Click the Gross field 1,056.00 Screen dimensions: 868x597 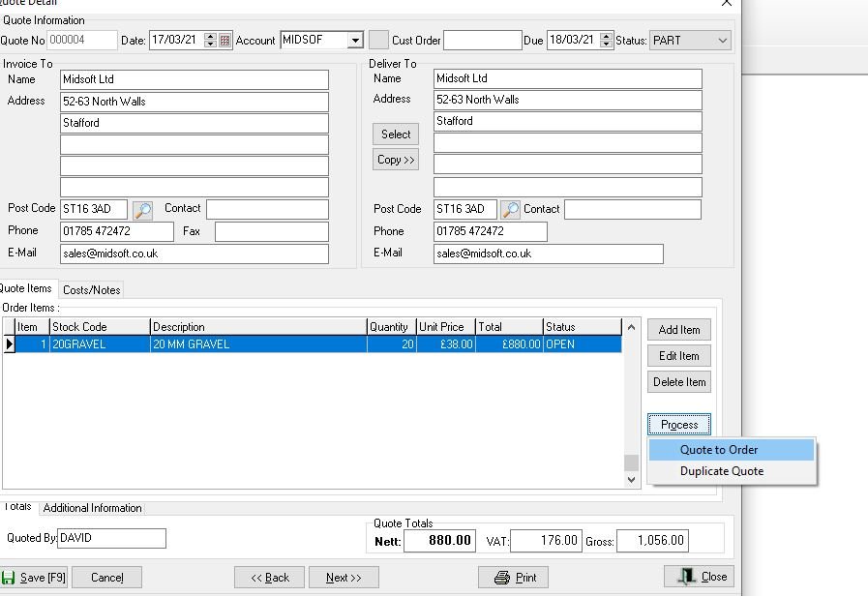[x=652, y=541]
